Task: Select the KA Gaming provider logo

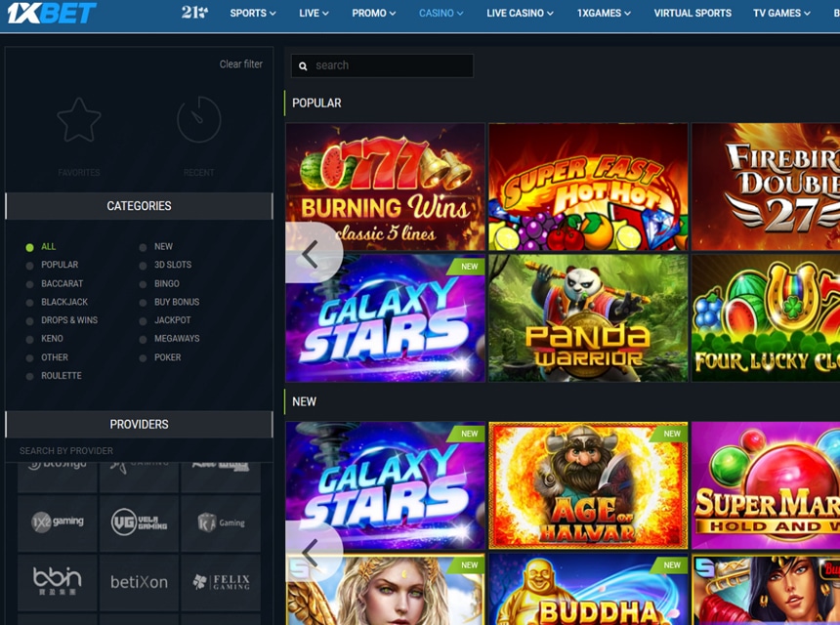Action: tap(221, 522)
